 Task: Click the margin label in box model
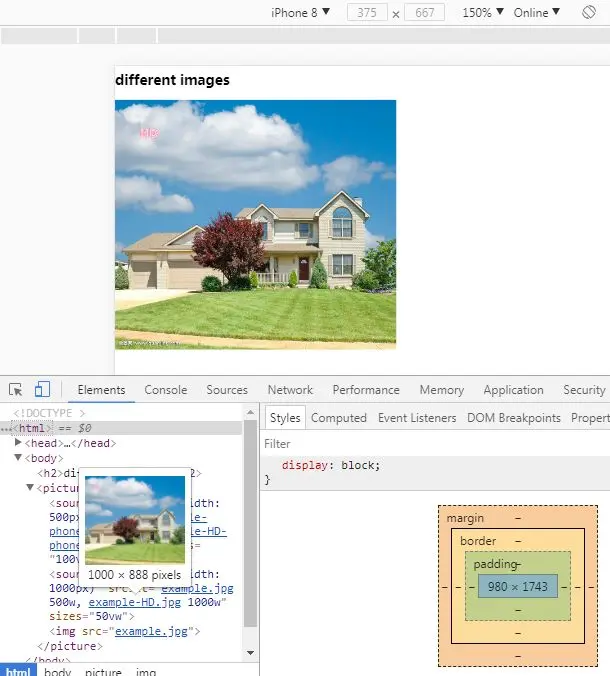coord(465,518)
